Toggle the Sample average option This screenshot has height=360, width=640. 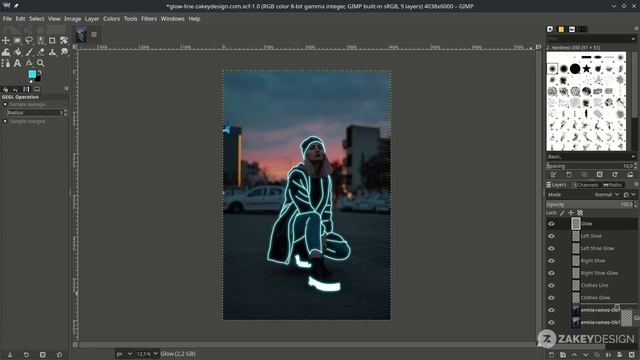(x=5, y=104)
